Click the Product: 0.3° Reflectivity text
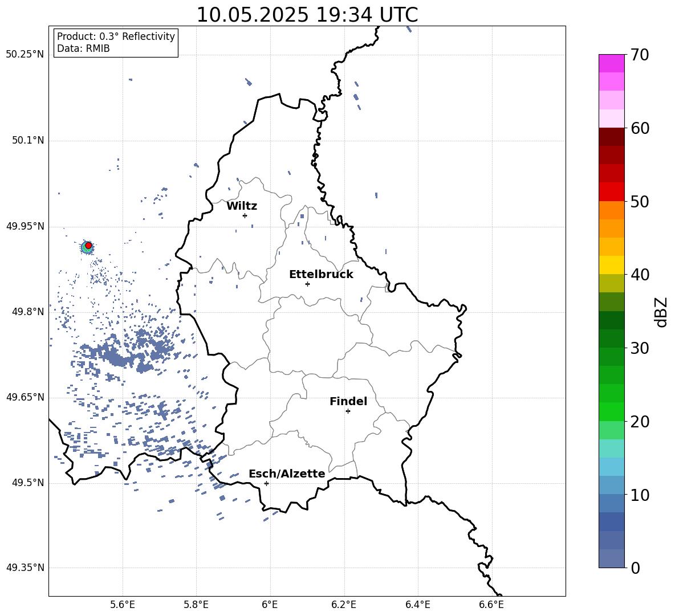The height and width of the screenshot is (616, 675). click(116, 36)
